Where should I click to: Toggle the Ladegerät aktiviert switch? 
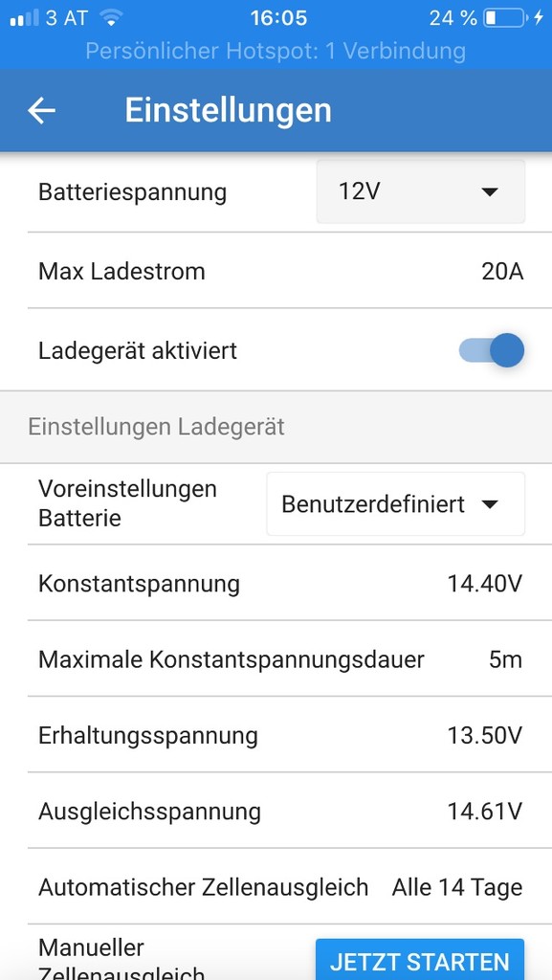492,350
